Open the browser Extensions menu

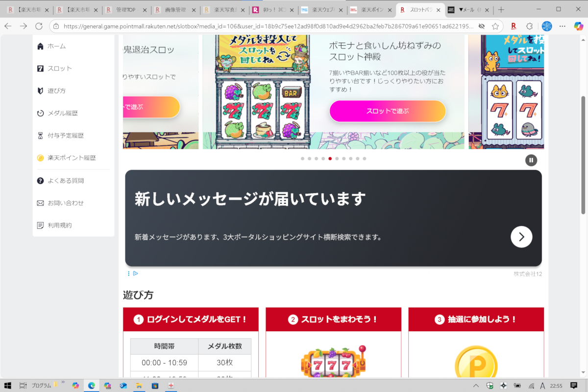point(530,26)
